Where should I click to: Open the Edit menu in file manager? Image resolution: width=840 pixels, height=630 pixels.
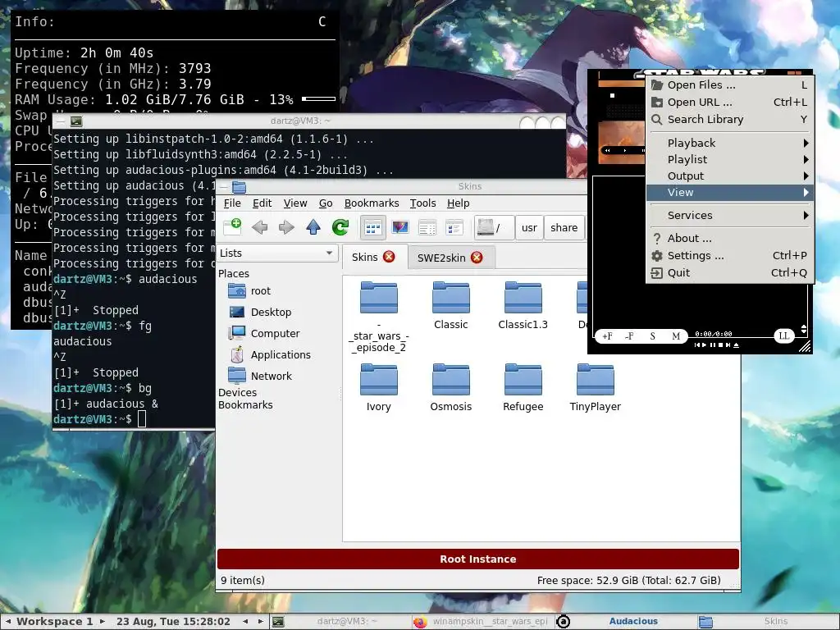pyautogui.click(x=262, y=203)
